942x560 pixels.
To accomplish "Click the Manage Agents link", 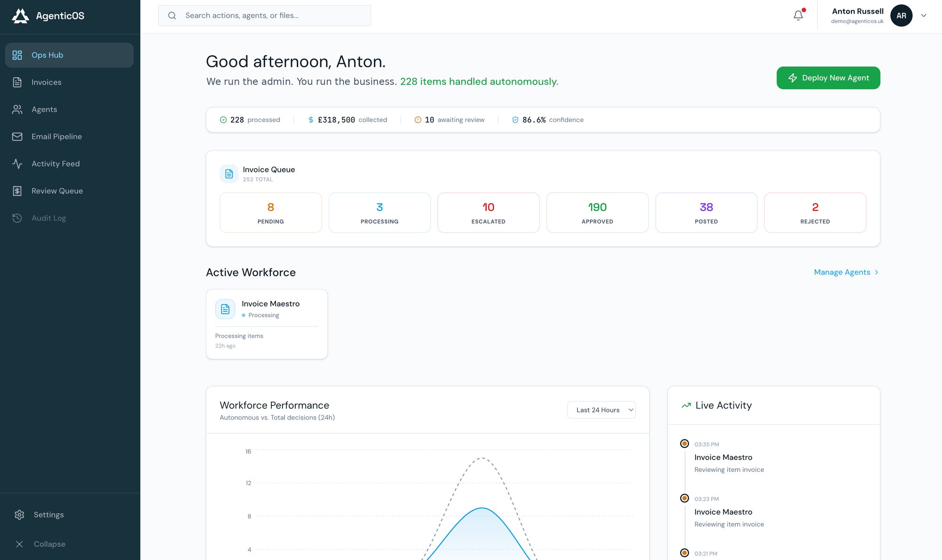I will pyautogui.click(x=846, y=272).
